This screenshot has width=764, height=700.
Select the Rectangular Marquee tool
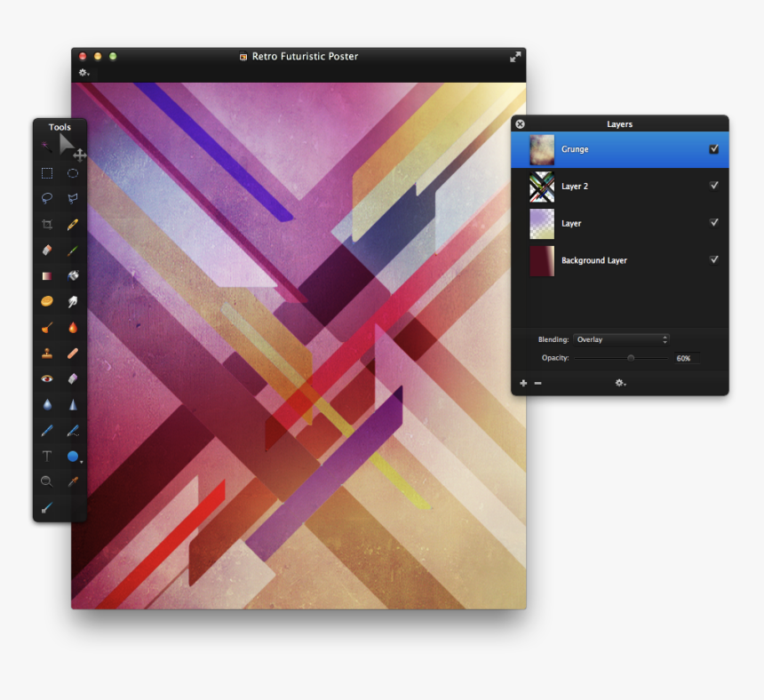pyautogui.click(x=47, y=173)
